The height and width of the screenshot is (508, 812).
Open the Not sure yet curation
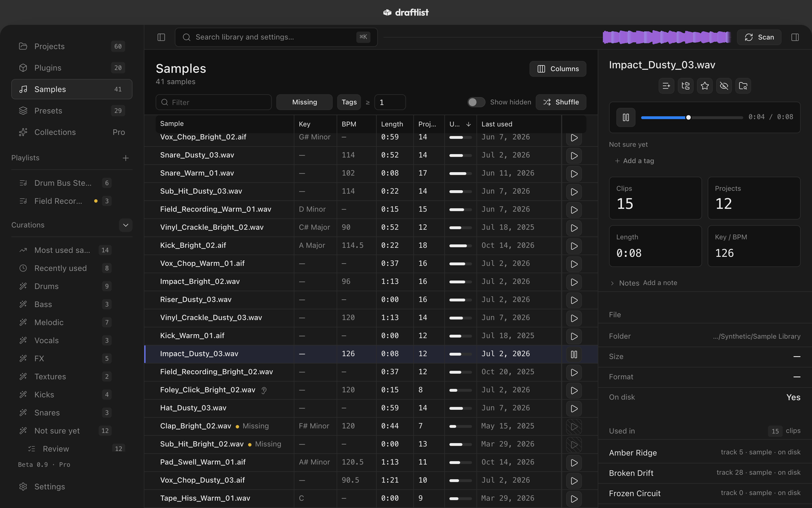click(x=72, y=431)
